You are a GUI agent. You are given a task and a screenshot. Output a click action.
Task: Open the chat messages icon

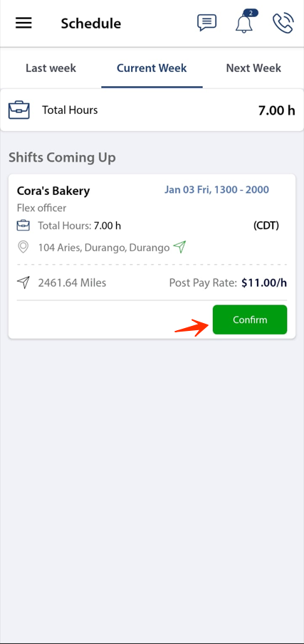tap(206, 23)
